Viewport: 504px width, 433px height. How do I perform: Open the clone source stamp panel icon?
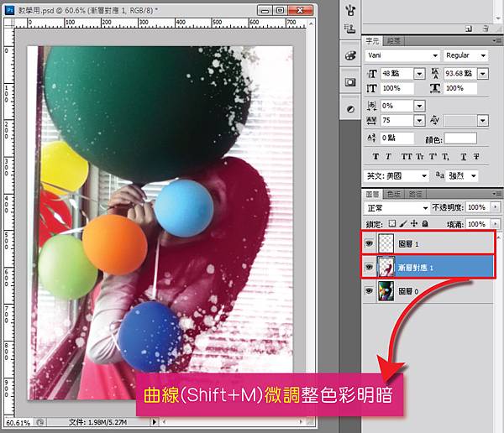pyautogui.click(x=349, y=29)
